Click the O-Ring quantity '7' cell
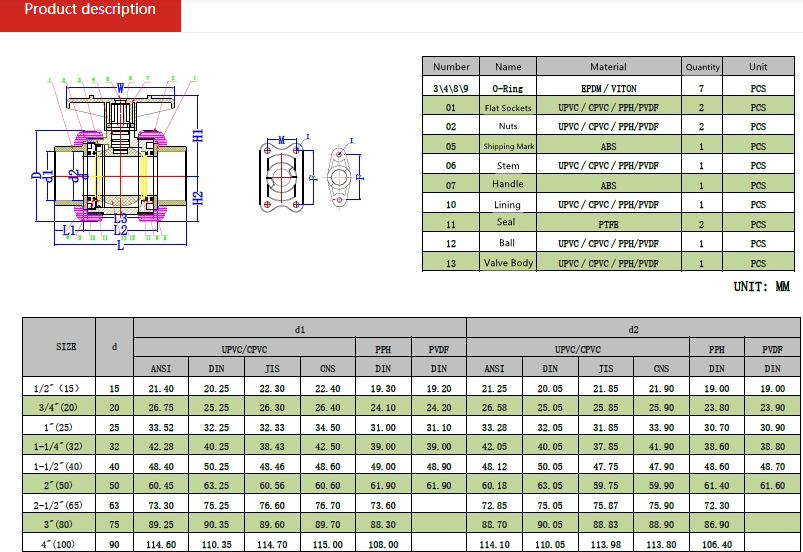This screenshot has width=803, height=552. click(702, 88)
